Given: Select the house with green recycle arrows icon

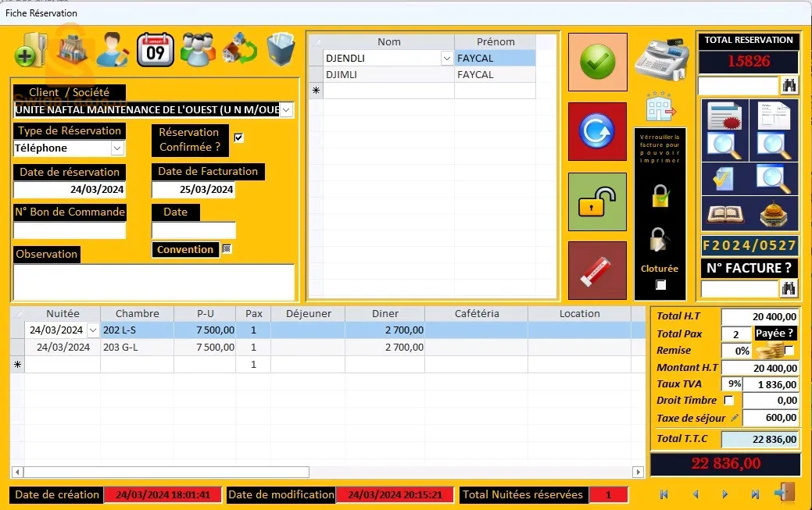Looking at the screenshot, I should [x=238, y=48].
